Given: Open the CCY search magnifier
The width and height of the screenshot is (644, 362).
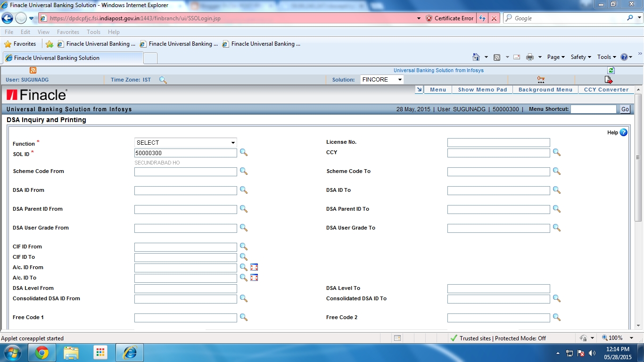Looking at the screenshot, I should [x=557, y=153].
